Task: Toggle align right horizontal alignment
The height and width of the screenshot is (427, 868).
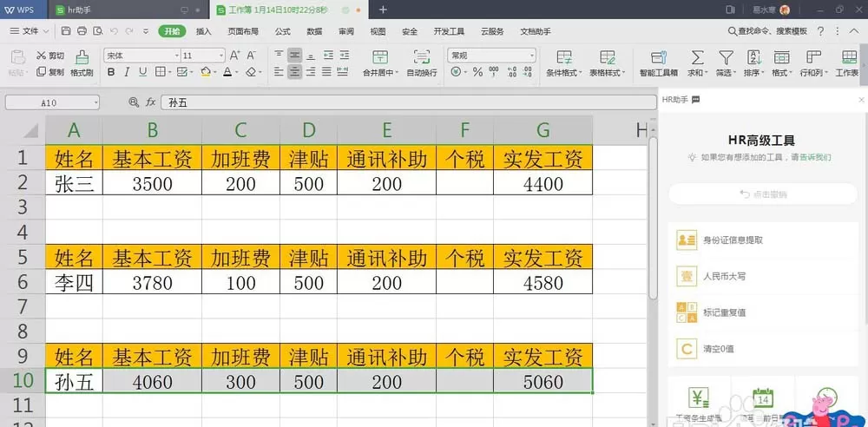Action: [311, 71]
